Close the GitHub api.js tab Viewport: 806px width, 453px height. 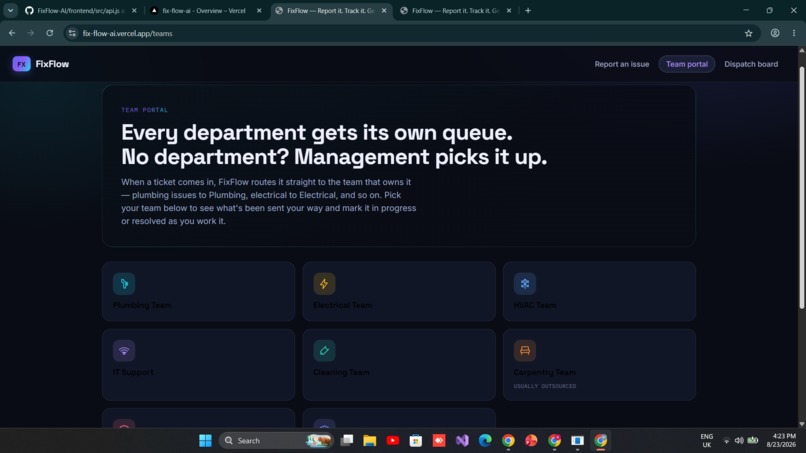click(x=134, y=11)
